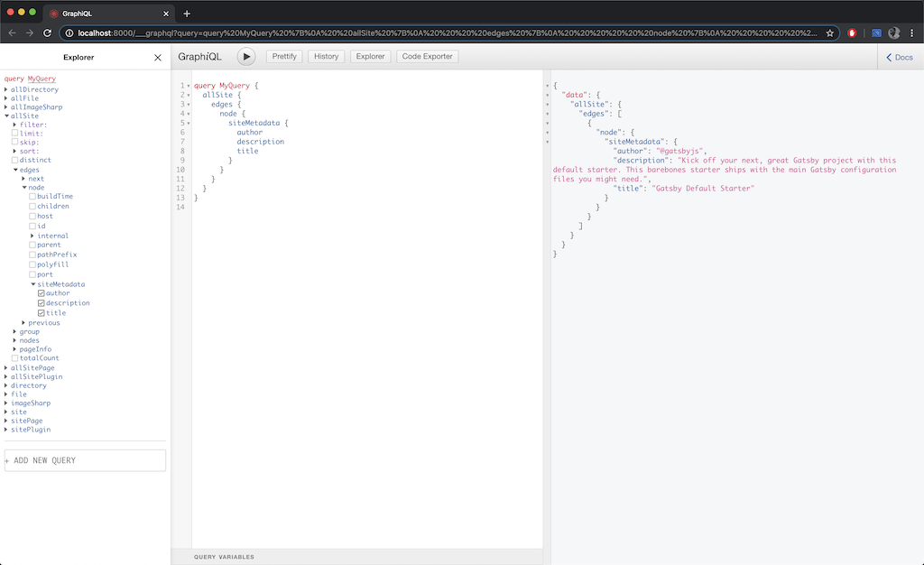Close the Explorer panel with its X

pos(157,57)
